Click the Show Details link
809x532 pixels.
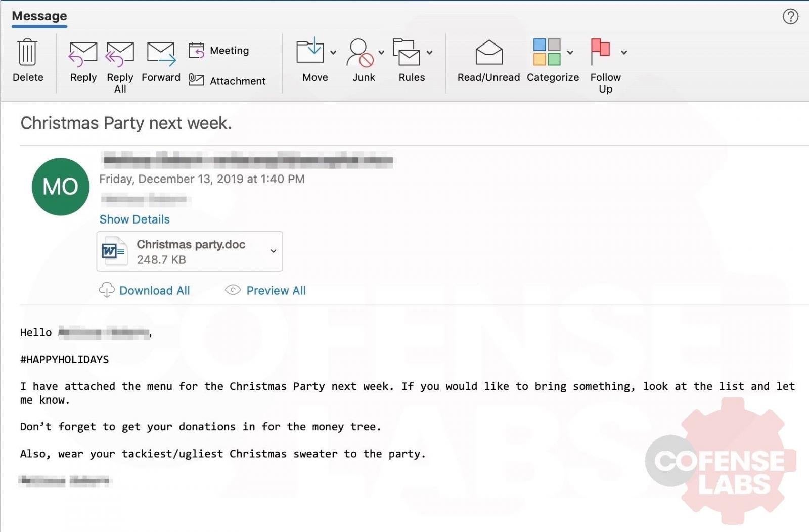134,219
